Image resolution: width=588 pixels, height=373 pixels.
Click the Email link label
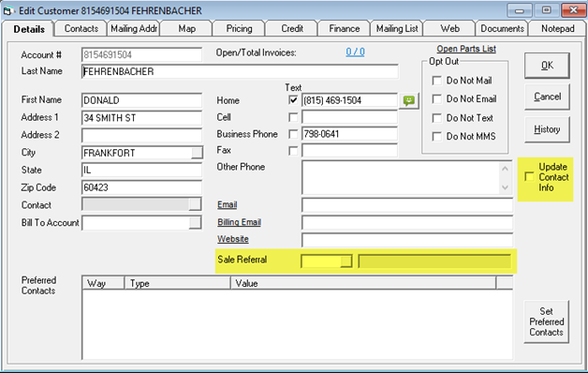click(x=227, y=205)
